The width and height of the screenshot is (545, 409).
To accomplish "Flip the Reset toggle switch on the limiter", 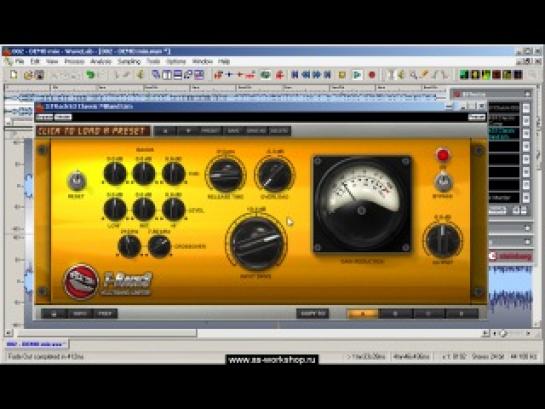I will (76, 181).
